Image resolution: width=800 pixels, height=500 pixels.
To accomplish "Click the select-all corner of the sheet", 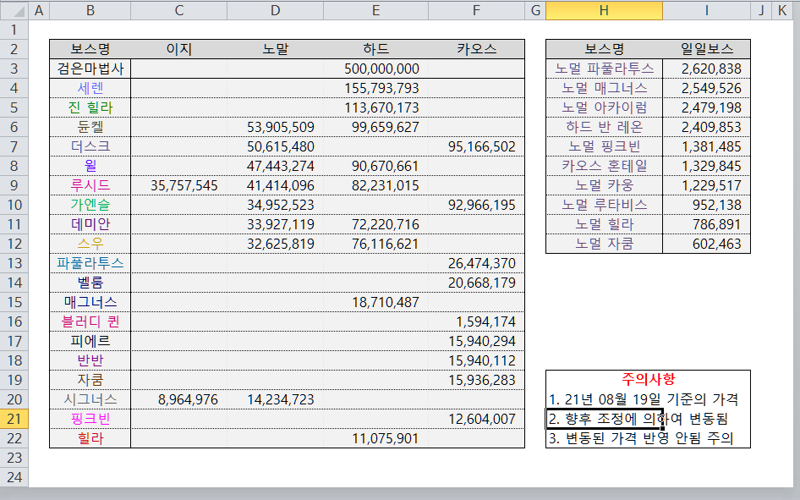I will tap(14, 10).
